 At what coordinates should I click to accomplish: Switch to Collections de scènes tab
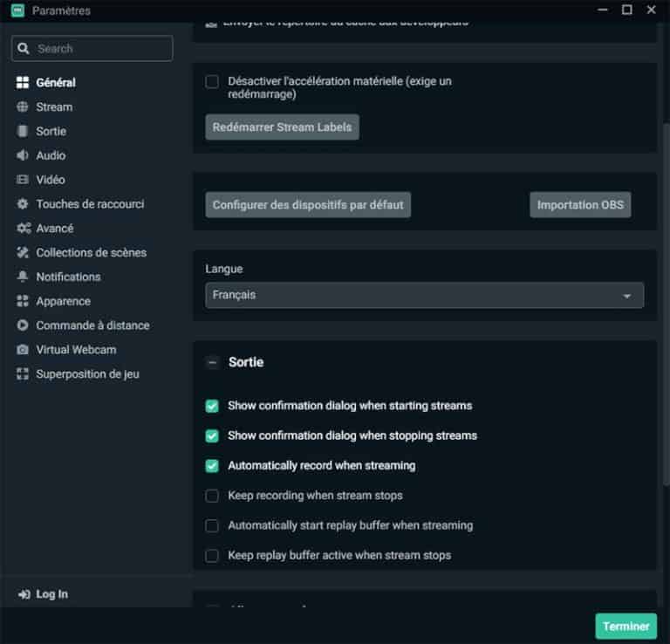coord(91,252)
